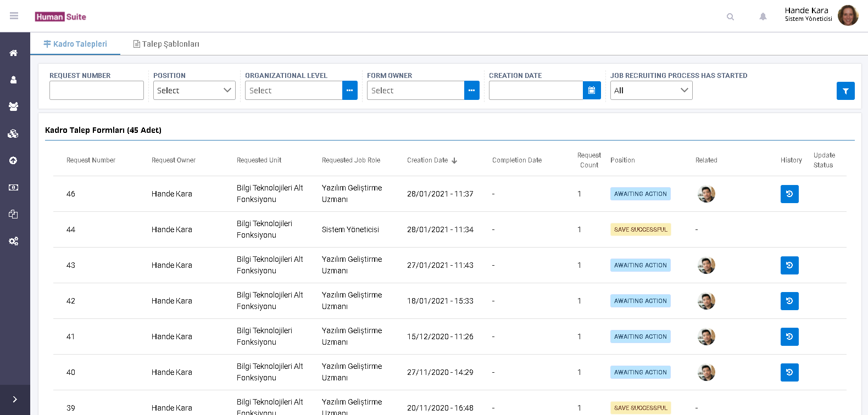
Task: Open the people group sidebar icon
Action: (14, 106)
